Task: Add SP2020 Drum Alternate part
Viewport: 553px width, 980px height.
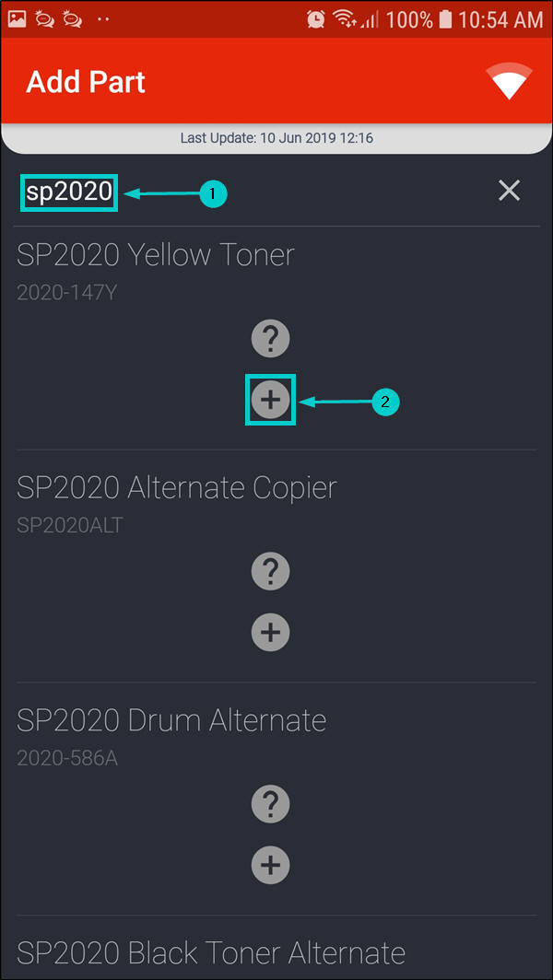Action: (270, 865)
